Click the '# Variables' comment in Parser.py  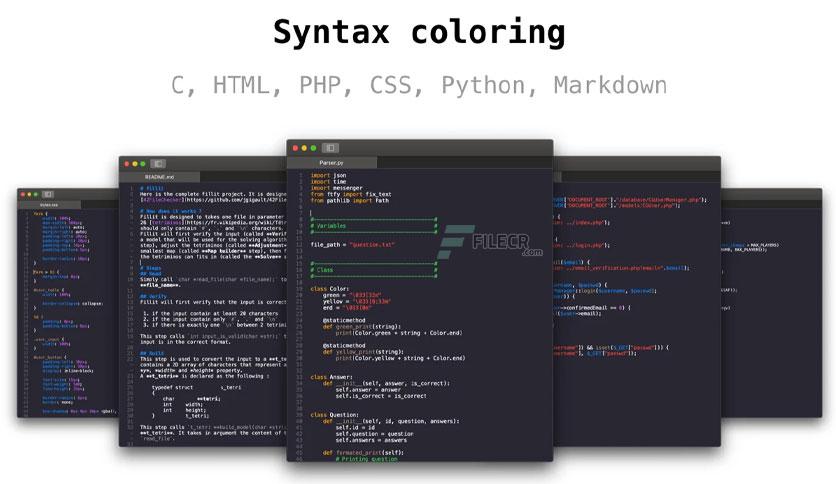[x=328, y=226]
